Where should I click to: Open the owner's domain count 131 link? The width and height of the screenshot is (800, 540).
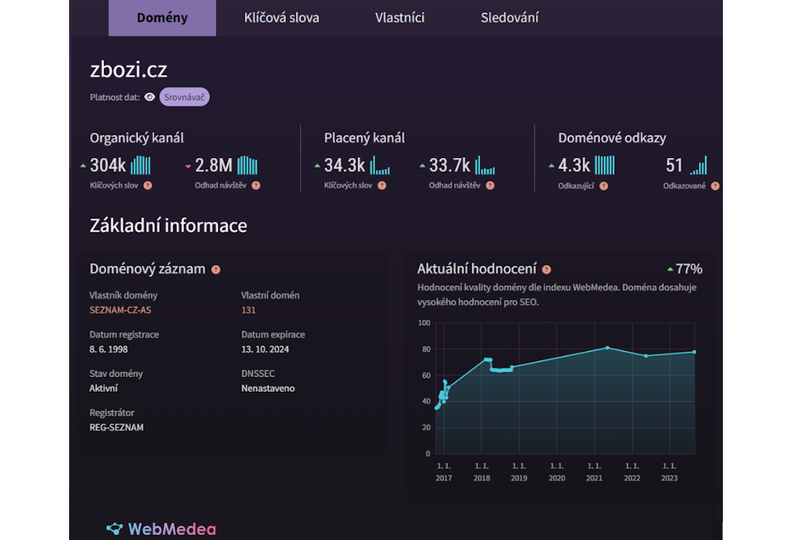(x=249, y=310)
